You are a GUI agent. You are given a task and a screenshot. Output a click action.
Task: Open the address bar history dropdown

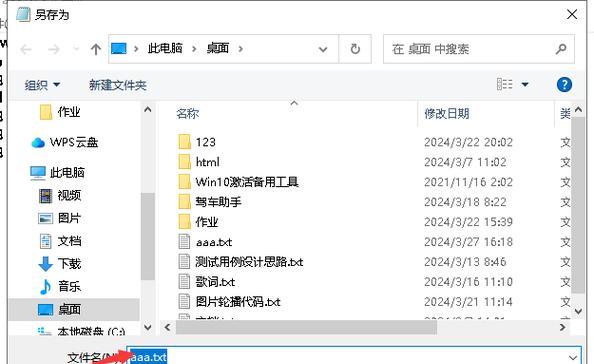(x=323, y=49)
